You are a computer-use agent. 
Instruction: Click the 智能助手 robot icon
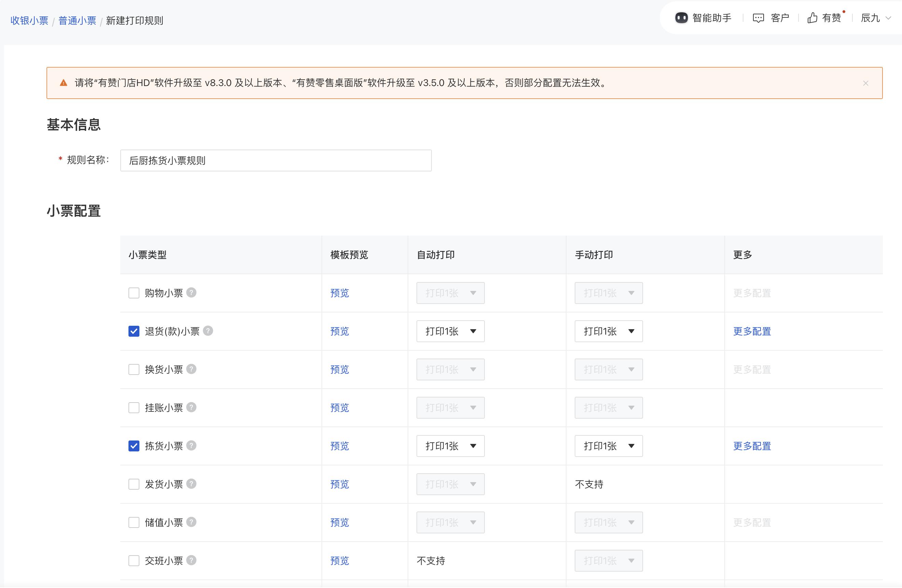click(x=681, y=18)
